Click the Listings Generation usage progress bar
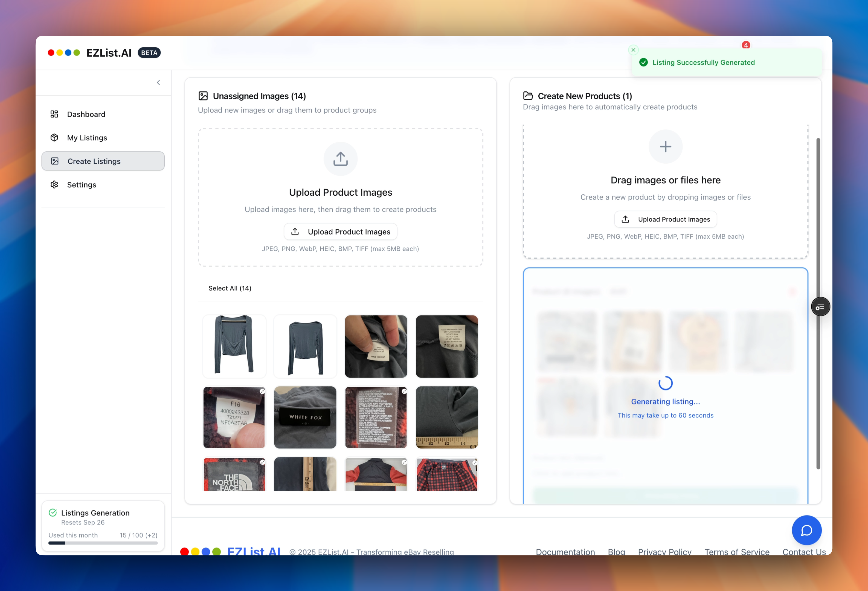Viewport: 868px width, 591px height. click(103, 543)
